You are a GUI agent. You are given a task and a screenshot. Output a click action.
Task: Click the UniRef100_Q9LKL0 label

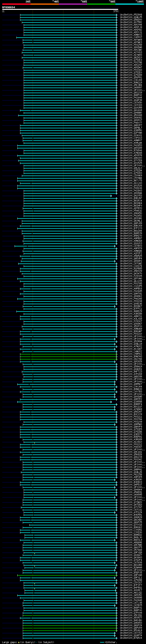click(x=131, y=168)
